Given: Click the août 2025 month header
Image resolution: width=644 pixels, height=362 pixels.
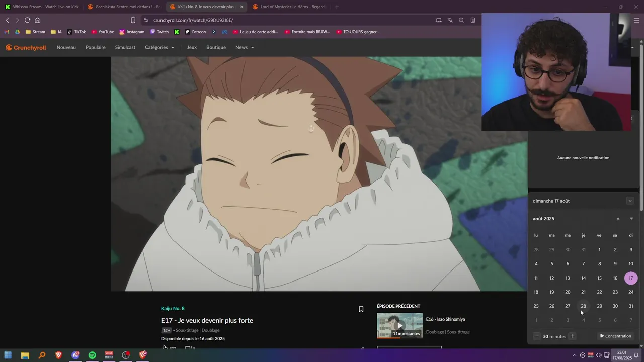Looking at the screenshot, I should (543, 219).
